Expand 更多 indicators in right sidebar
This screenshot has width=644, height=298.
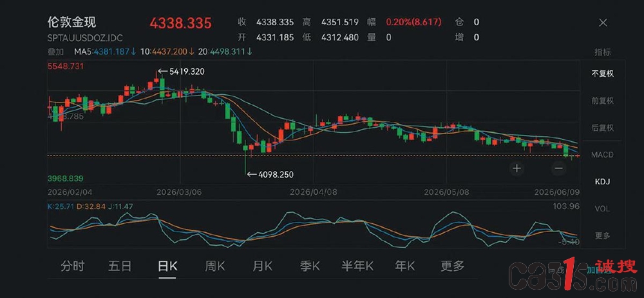603,236
